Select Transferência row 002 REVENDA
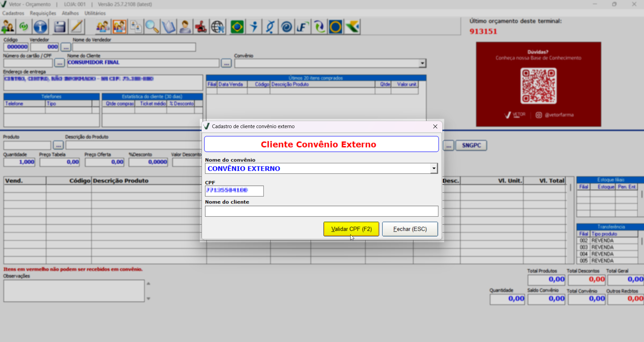Image resolution: width=644 pixels, height=342 pixels. (607, 241)
